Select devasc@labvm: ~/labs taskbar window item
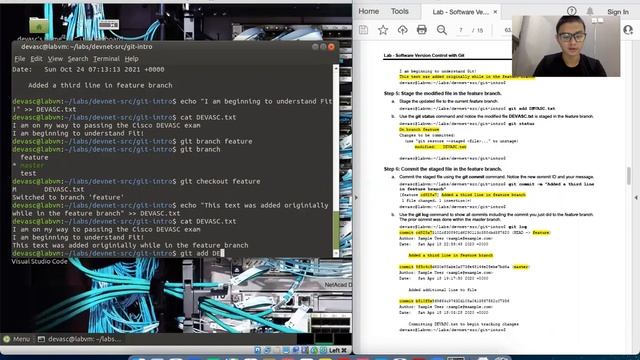Viewport: 640px width, 360px height. pos(80,339)
